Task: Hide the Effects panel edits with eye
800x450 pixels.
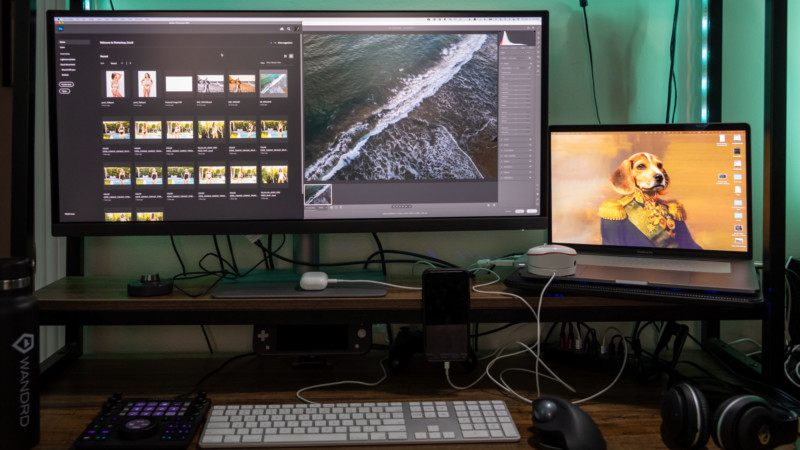Action: (530, 172)
